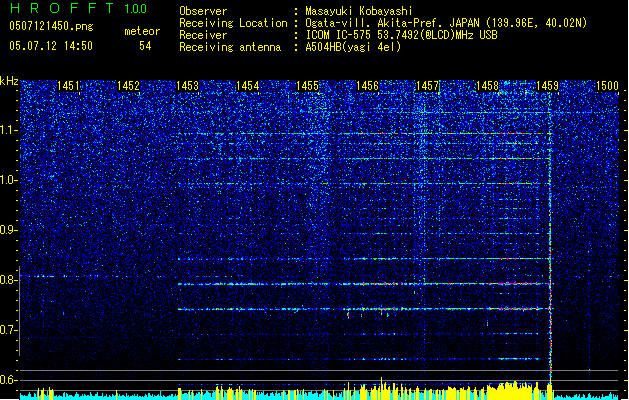
Task: Click the 1452 time marker
Action: [x=128, y=85]
